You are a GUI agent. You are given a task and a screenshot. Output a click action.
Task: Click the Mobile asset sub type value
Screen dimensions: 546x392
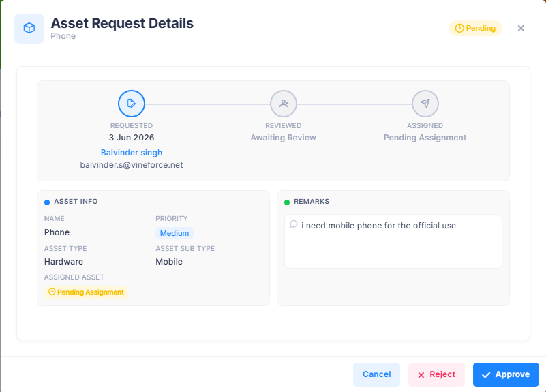(x=169, y=262)
